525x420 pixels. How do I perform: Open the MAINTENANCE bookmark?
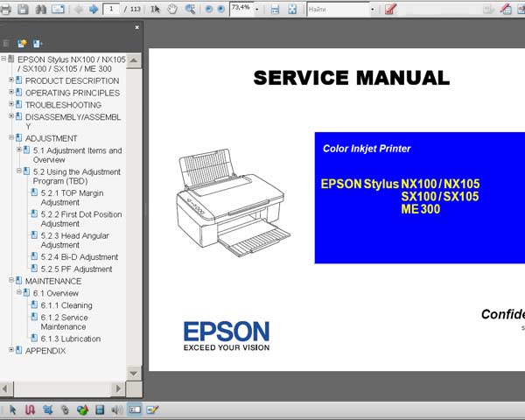pos(53,281)
